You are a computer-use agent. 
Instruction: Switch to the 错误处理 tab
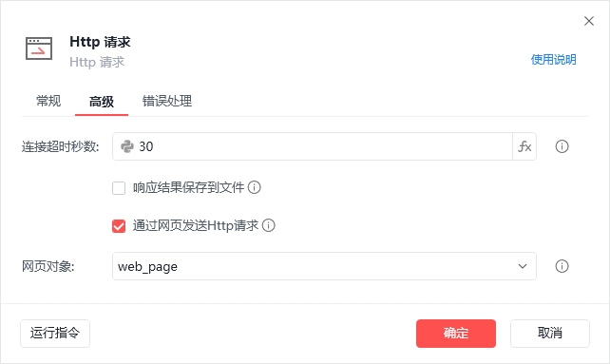(x=167, y=102)
